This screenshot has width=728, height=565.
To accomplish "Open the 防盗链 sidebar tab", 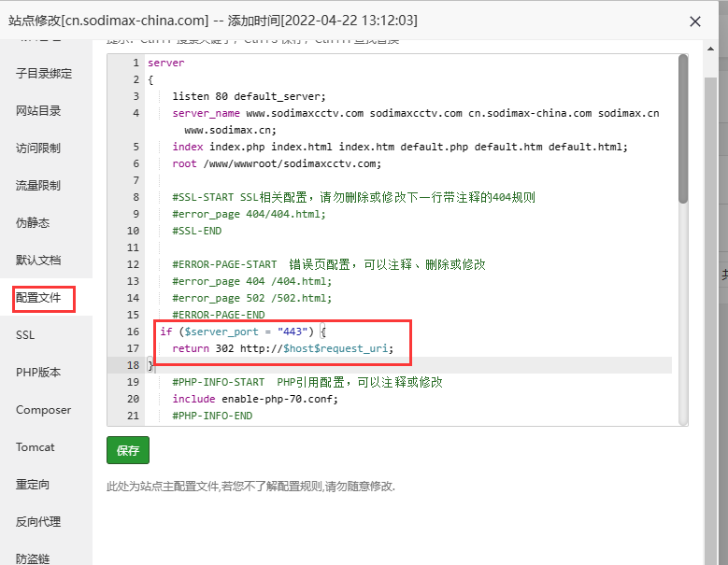I will pos(33,558).
